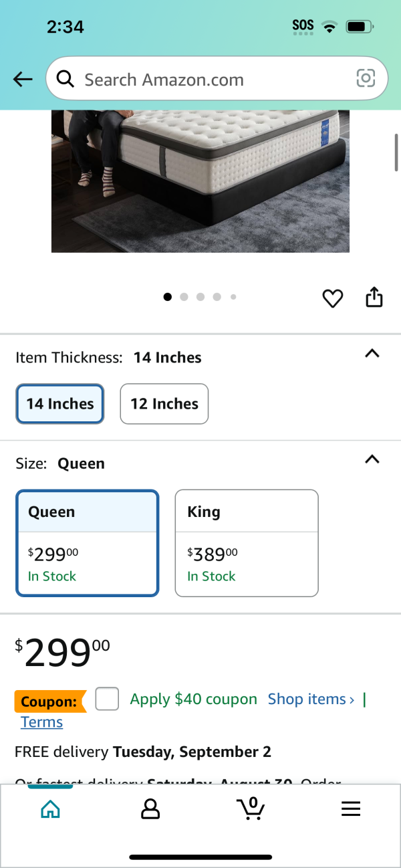The width and height of the screenshot is (401, 868).
Task: Collapse the Size section chevron
Action: point(372,459)
